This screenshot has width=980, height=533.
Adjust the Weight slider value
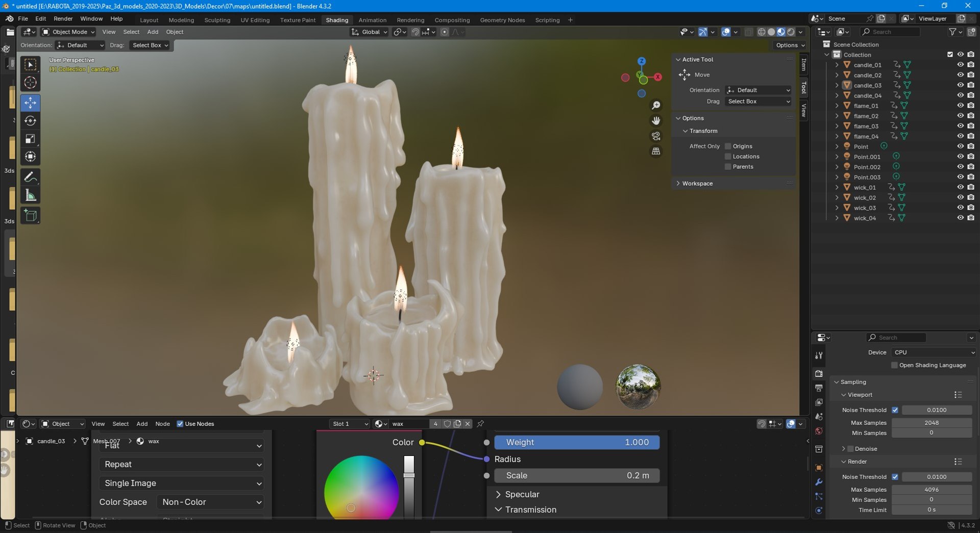[577, 442]
